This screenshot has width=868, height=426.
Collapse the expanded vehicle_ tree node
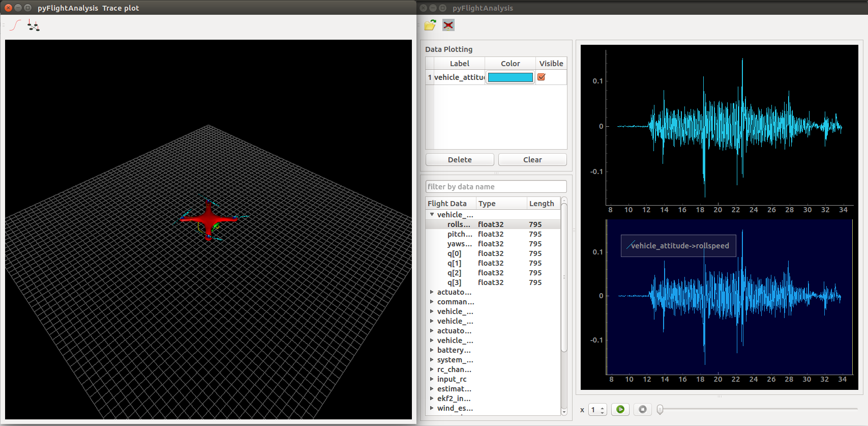pyautogui.click(x=432, y=215)
